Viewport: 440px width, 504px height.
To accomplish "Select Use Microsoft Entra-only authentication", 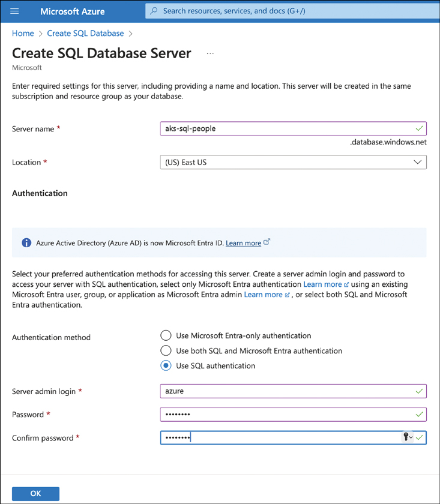I will 166,336.
